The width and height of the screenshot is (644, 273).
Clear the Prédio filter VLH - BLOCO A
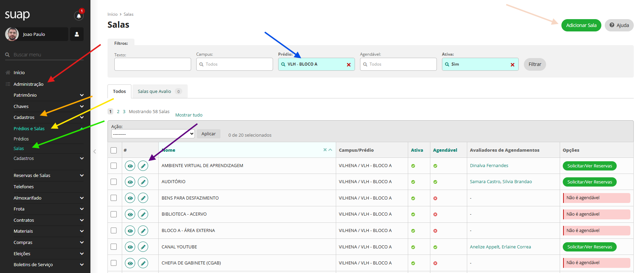pyautogui.click(x=348, y=65)
